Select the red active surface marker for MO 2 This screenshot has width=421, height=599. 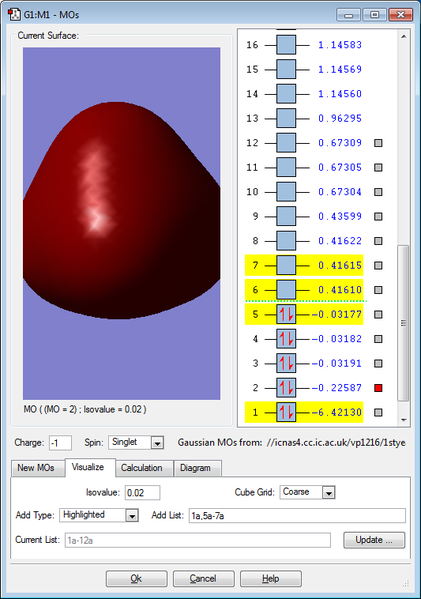tap(378, 388)
